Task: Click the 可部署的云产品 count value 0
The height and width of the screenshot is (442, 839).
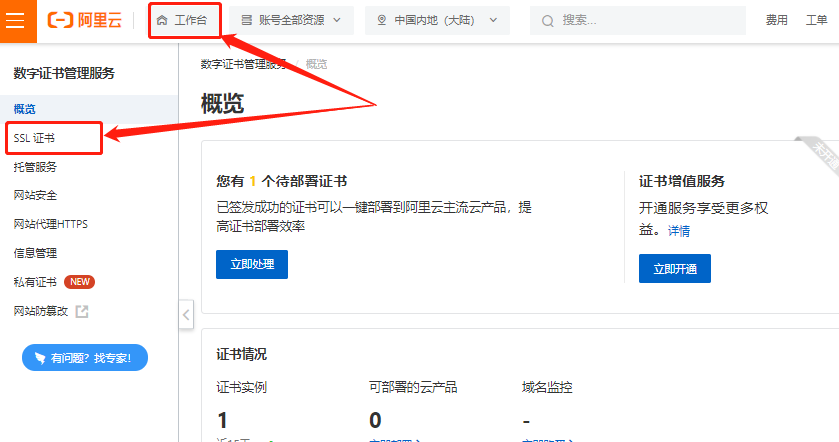Action: pos(375,420)
